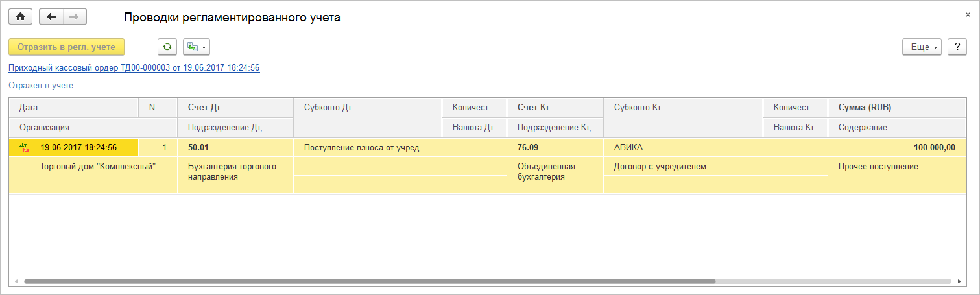
Task: Refresh the postings list
Action: 167,47
